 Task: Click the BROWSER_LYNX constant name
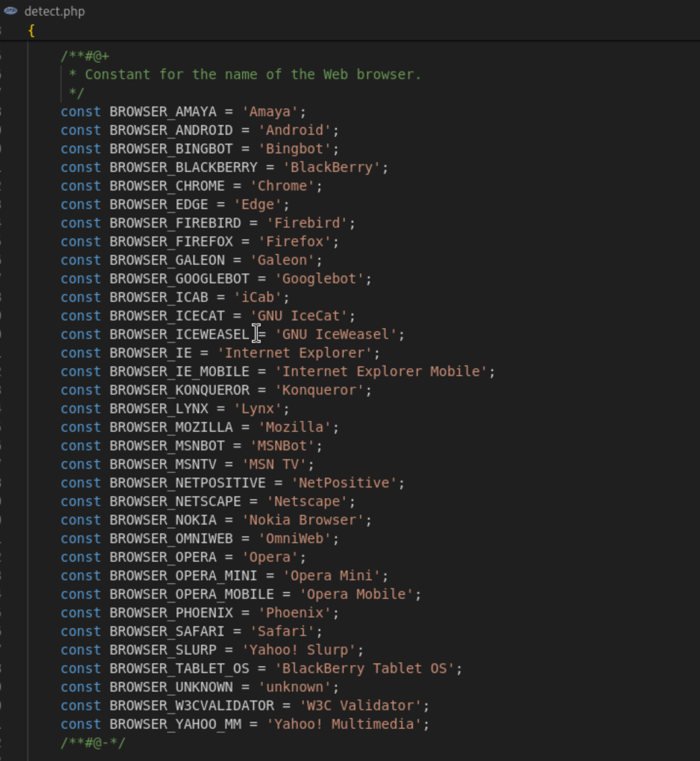click(x=159, y=409)
